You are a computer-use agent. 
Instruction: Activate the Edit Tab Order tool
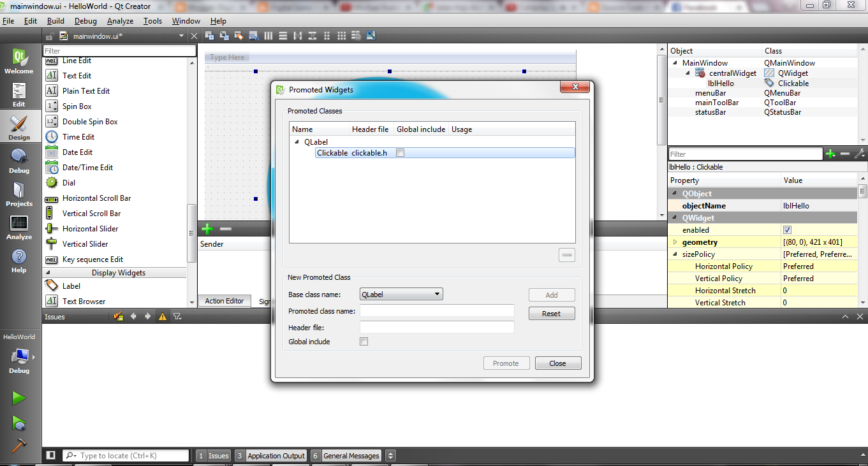click(x=254, y=36)
